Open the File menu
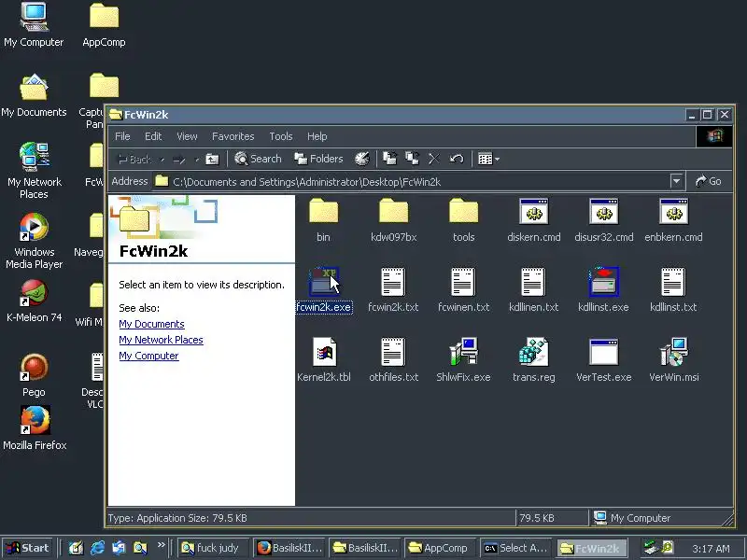 pos(122,136)
